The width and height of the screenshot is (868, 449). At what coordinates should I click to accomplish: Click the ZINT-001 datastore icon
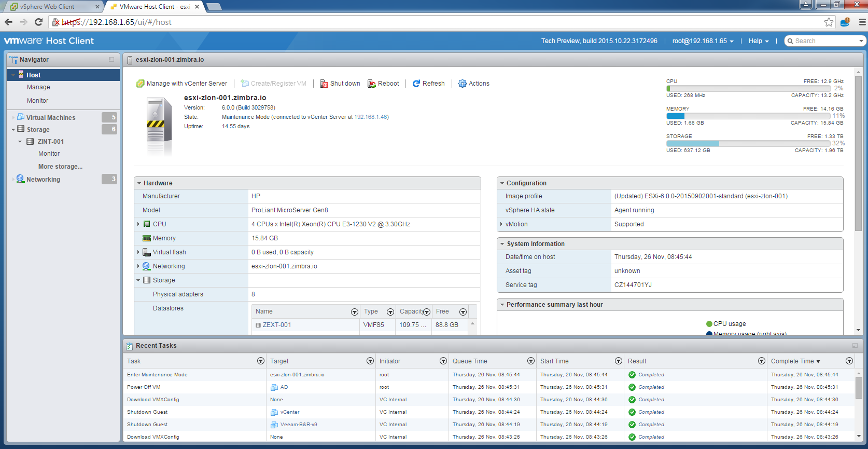coord(30,141)
